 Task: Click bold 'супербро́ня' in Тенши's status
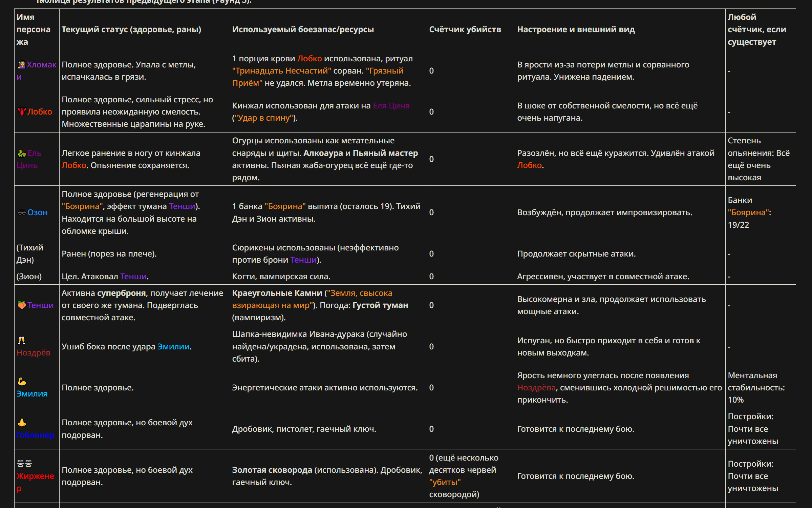122,293
